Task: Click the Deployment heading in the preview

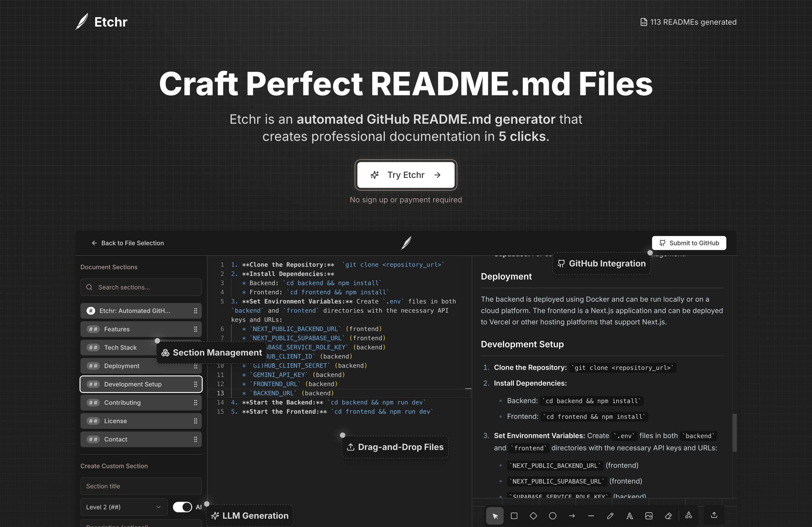Action: click(x=506, y=276)
